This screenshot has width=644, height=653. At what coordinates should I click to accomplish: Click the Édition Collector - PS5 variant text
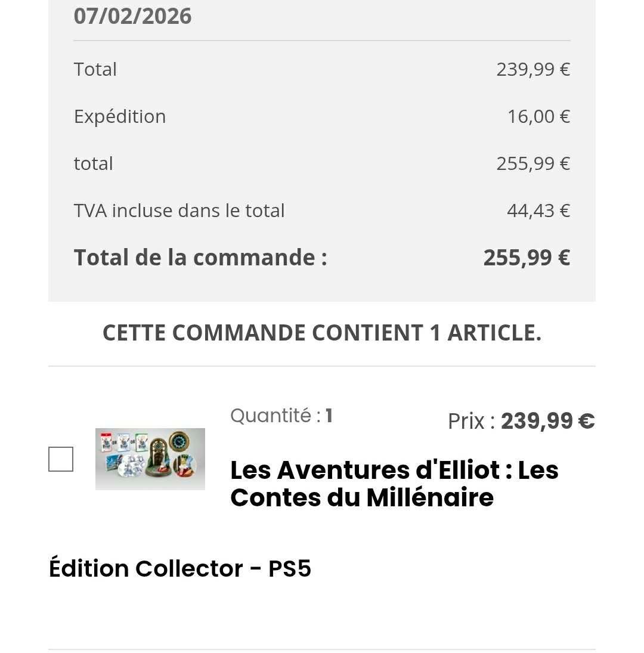pyautogui.click(x=180, y=568)
